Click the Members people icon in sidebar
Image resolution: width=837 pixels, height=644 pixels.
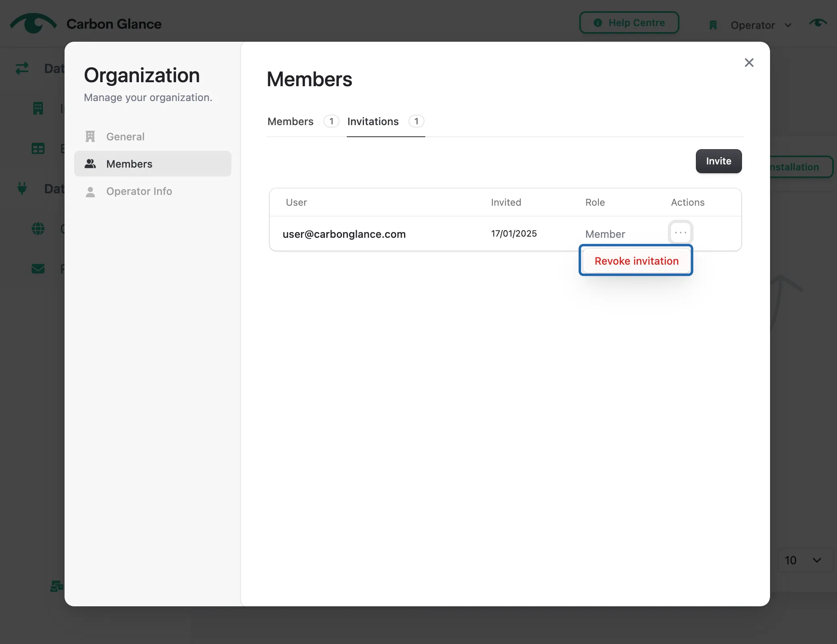pyautogui.click(x=90, y=164)
